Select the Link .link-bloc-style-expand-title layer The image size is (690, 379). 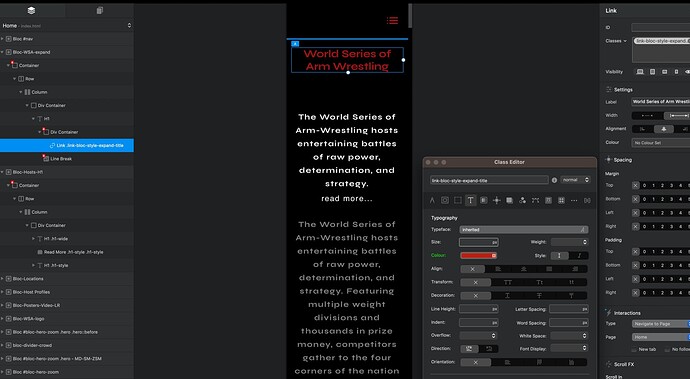pos(67,145)
